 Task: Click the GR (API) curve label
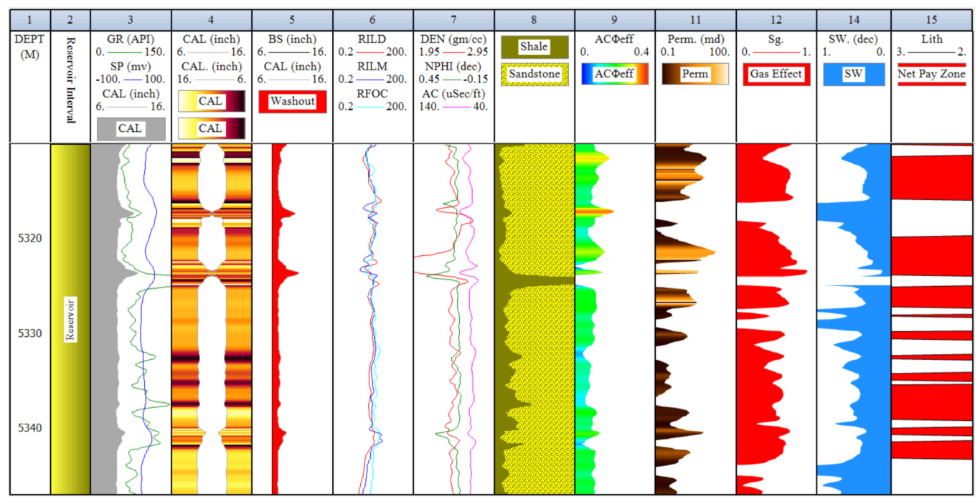(x=131, y=39)
